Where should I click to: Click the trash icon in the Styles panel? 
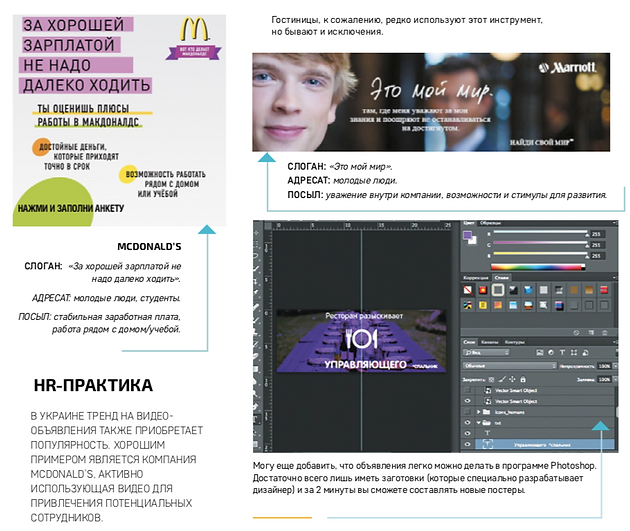tap(605, 333)
